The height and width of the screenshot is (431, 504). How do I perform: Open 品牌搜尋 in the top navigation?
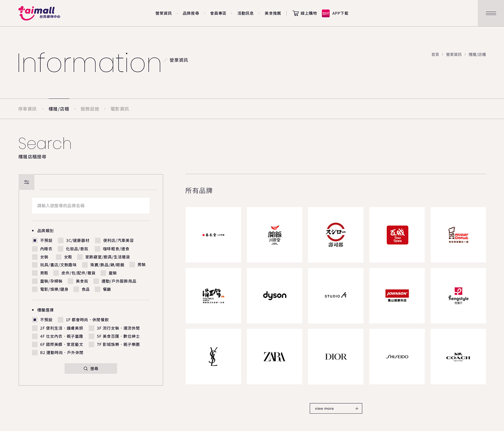tap(191, 13)
